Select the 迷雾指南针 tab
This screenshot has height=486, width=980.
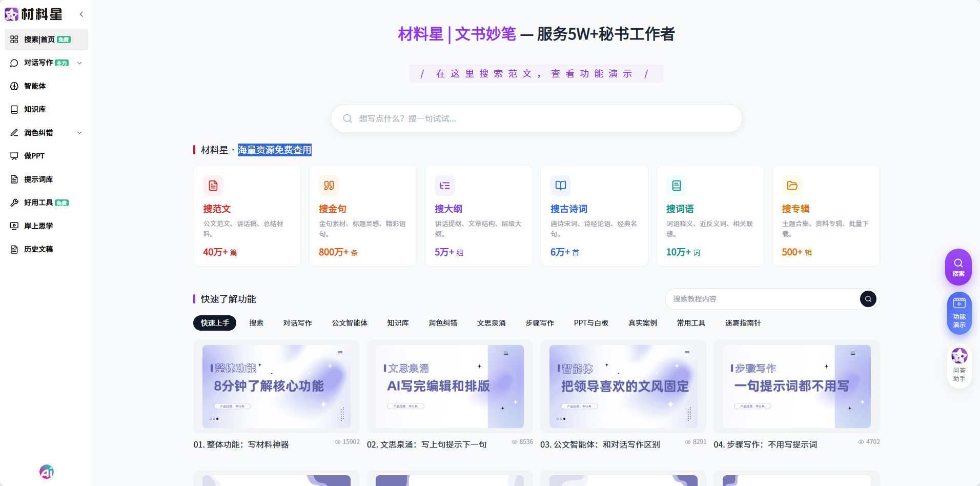(743, 323)
